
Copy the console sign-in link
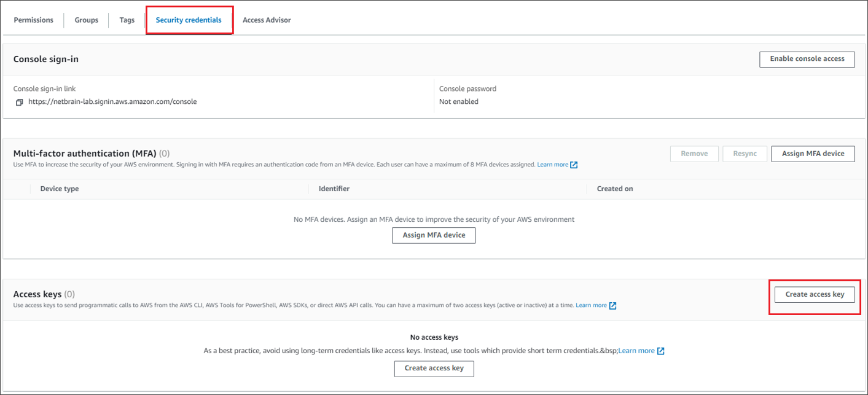pyautogui.click(x=19, y=102)
